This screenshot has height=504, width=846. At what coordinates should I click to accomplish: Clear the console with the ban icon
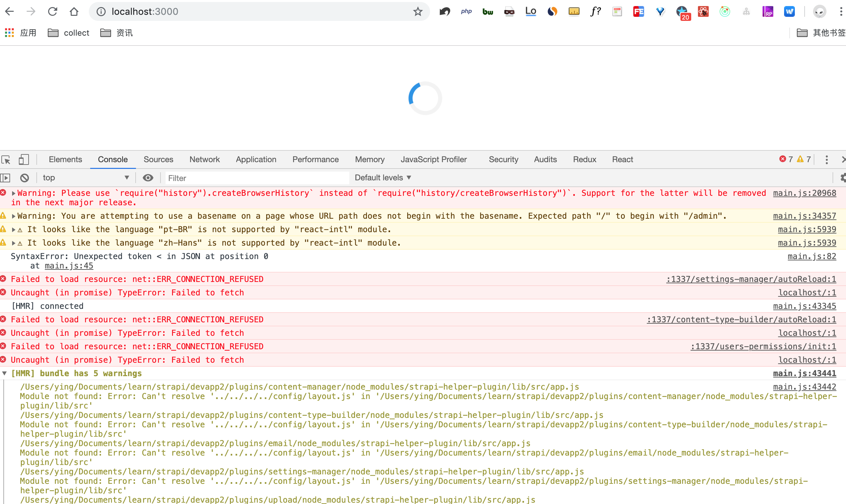click(25, 178)
